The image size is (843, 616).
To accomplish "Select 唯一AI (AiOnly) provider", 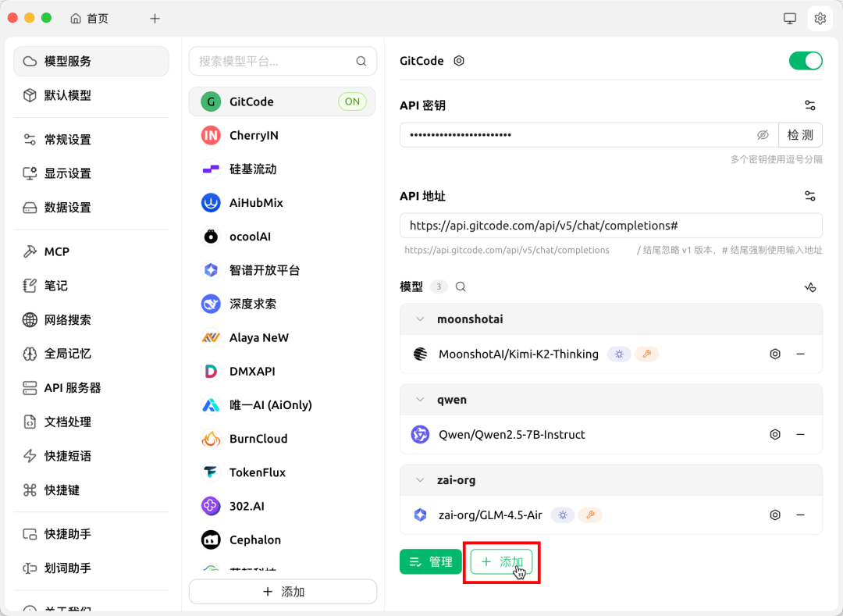I will point(283,405).
